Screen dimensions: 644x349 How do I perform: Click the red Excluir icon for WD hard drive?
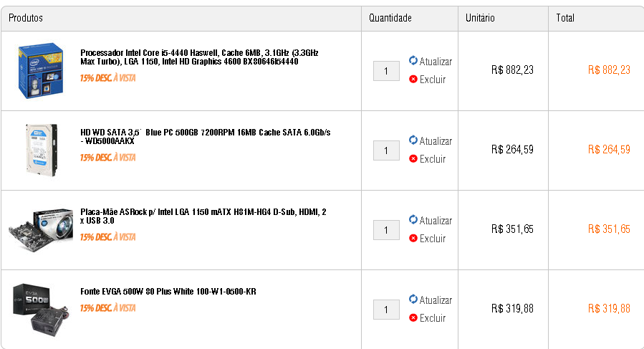(x=413, y=158)
